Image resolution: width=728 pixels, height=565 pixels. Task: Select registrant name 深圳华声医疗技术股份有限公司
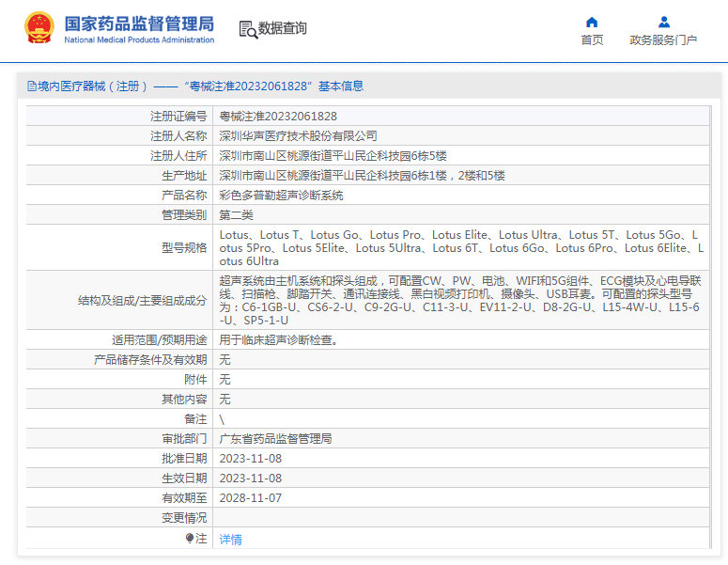point(298,135)
